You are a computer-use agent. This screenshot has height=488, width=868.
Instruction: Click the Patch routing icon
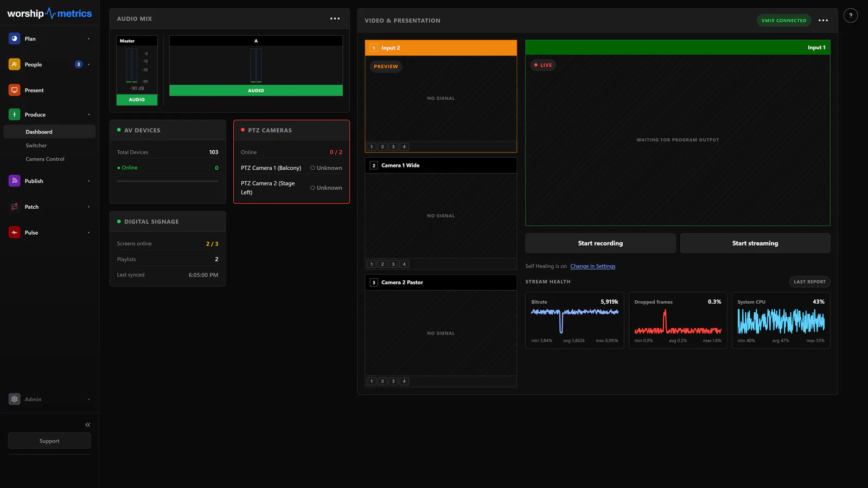[x=15, y=207]
